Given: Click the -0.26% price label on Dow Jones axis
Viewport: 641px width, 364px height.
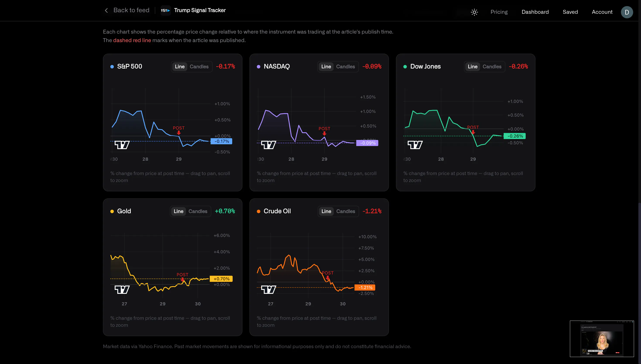Looking at the screenshot, I should click(x=515, y=136).
